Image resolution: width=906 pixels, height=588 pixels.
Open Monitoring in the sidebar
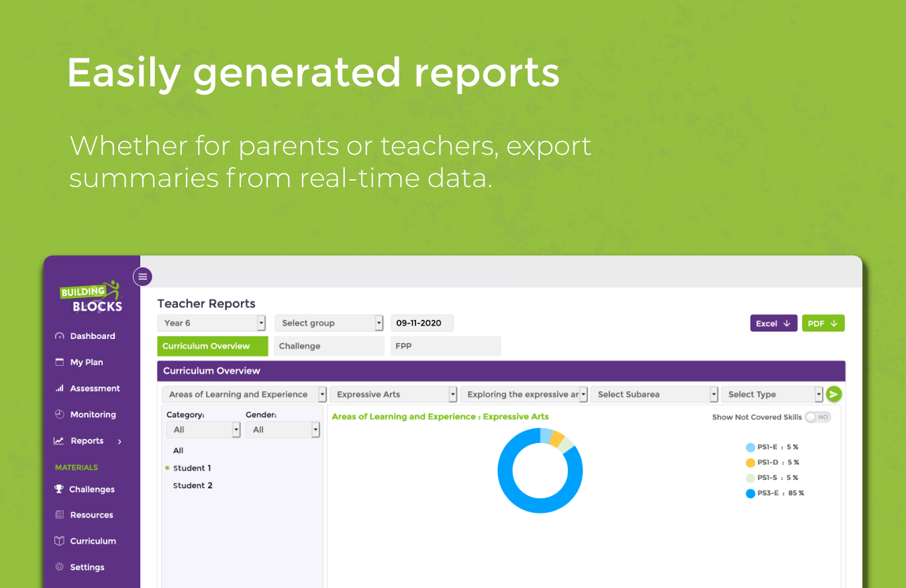click(93, 414)
